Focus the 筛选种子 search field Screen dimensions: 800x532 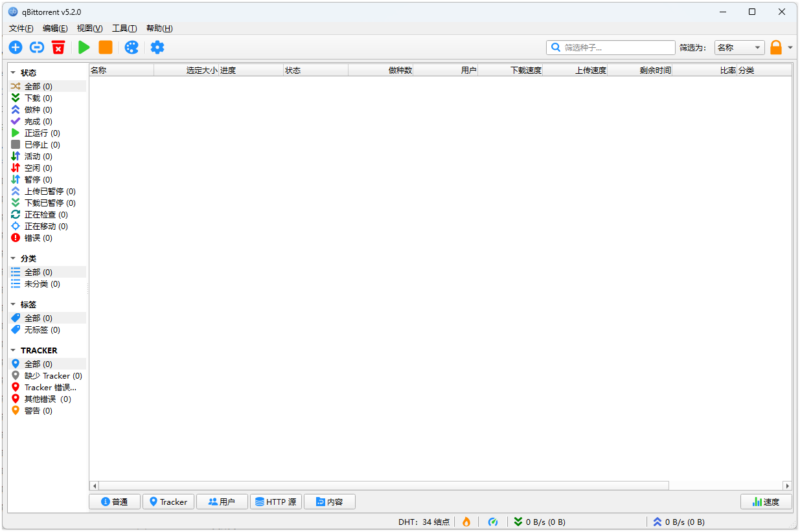point(611,47)
